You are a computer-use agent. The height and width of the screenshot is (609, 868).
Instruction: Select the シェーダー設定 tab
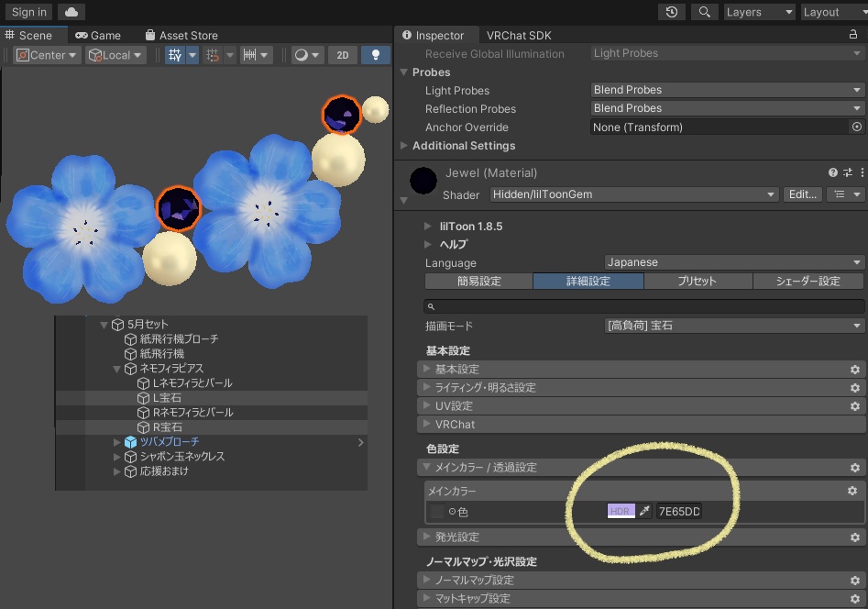808,281
